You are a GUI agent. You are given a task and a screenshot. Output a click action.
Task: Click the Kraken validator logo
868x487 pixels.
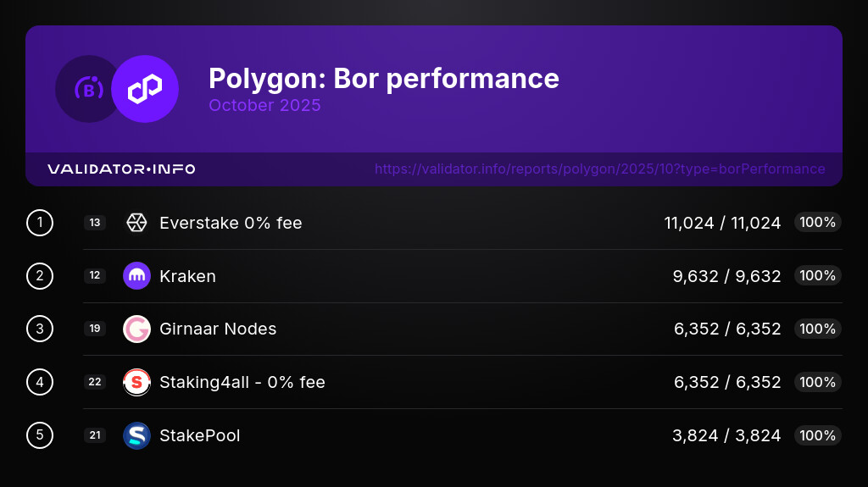[x=136, y=276]
